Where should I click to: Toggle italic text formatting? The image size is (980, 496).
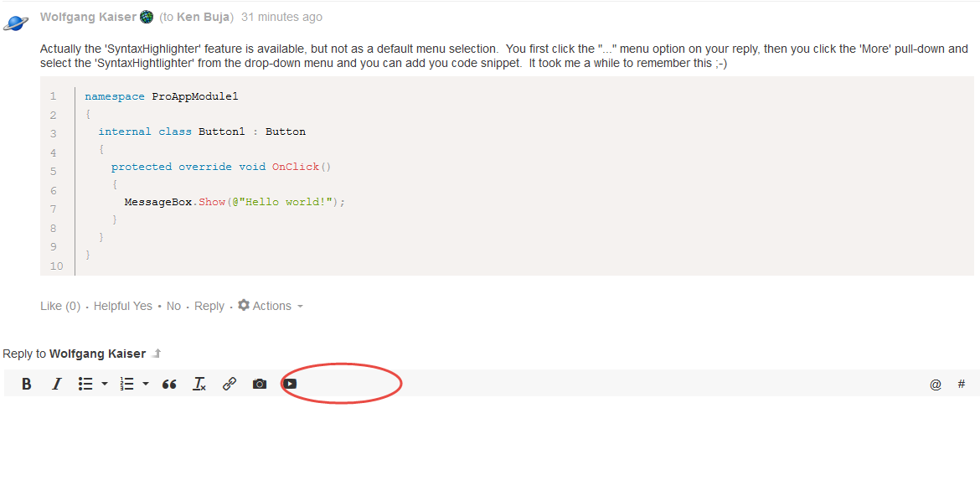click(x=57, y=384)
